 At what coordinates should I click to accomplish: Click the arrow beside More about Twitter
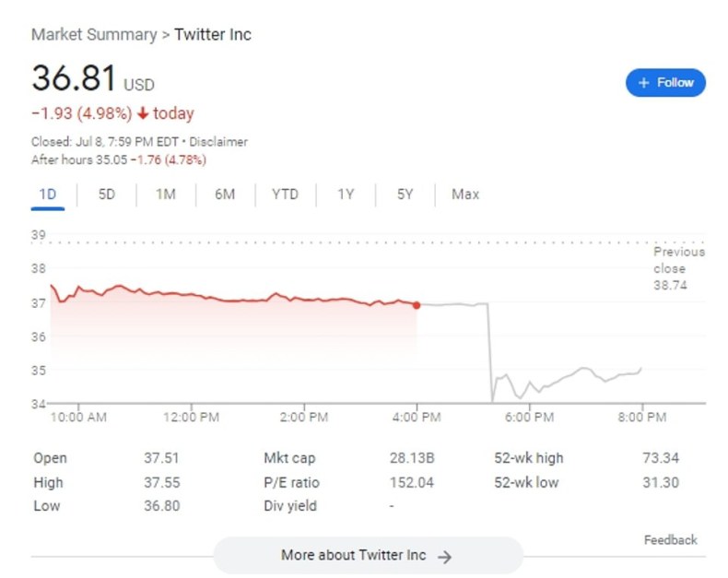[444, 557]
